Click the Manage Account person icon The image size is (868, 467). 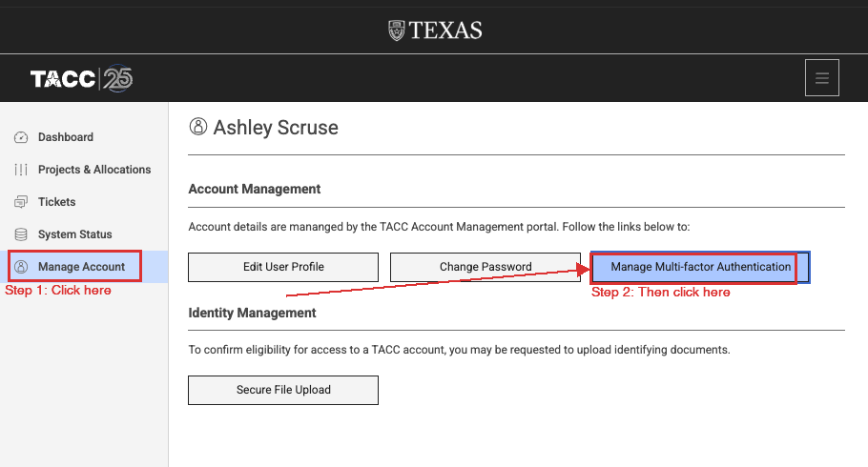(21, 267)
